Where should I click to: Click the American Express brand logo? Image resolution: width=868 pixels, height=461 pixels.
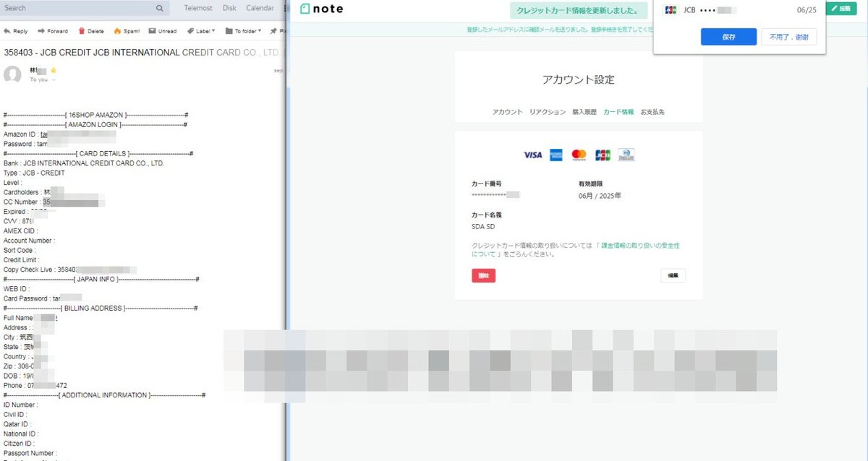click(556, 155)
